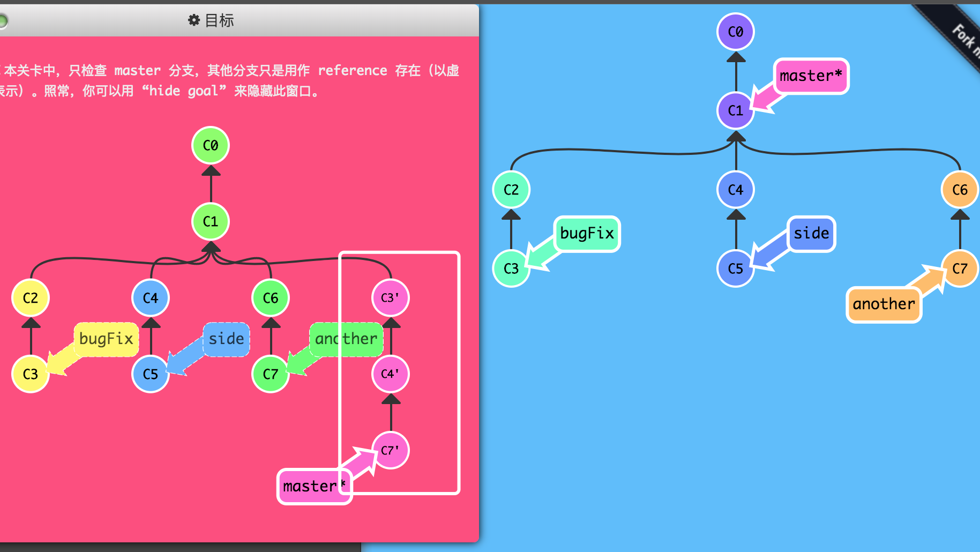Viewport: 980px width, 552px height.
Task: Select the bugFix branch label in the main view
Action: click(587, 233)
